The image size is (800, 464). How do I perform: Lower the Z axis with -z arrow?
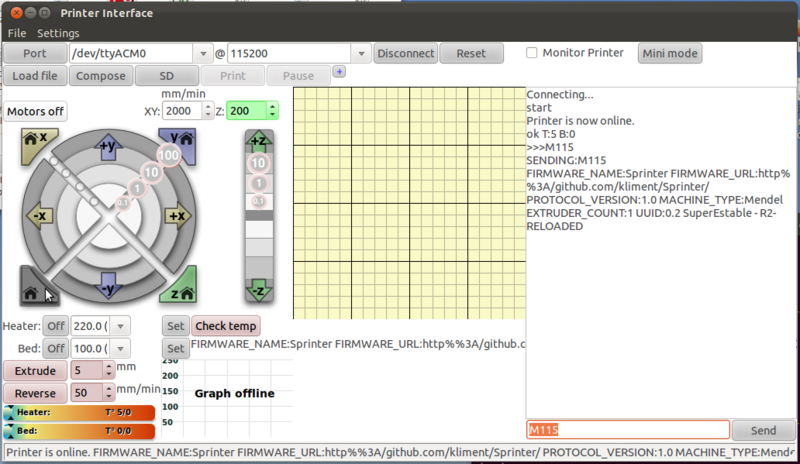(x=258, y=288)
